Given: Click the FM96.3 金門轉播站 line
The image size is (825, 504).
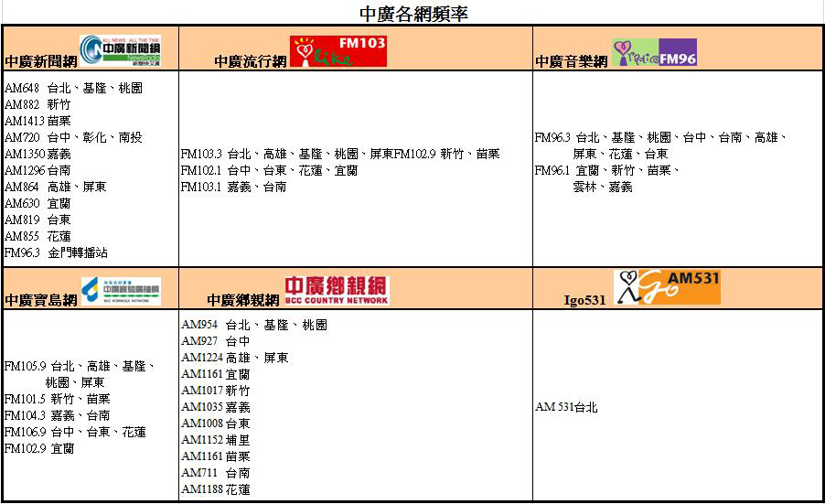Looking at the screenshot, I should click(x=56, y=252).
